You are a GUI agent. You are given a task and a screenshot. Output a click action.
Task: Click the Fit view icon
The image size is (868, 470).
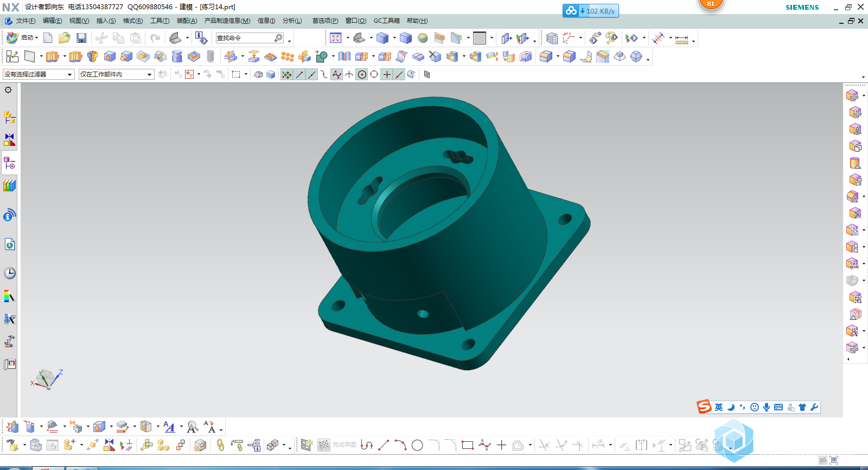336,38
